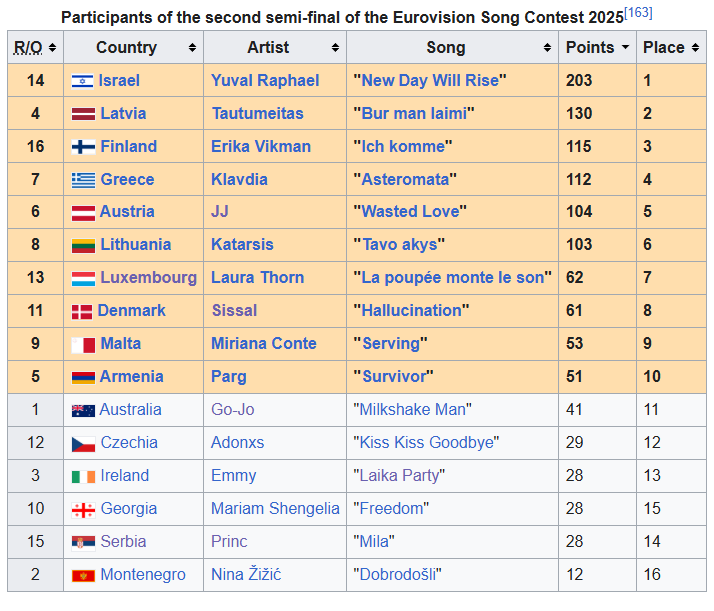This screenshot has width=714, height=611.
Task: Click the Georgia flag icon
Action: click(x=83, y=510)
